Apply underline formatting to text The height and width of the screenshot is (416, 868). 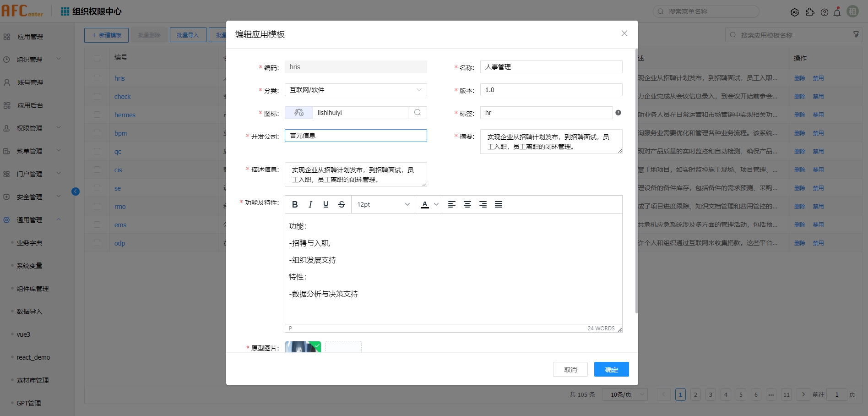point(326,204)
